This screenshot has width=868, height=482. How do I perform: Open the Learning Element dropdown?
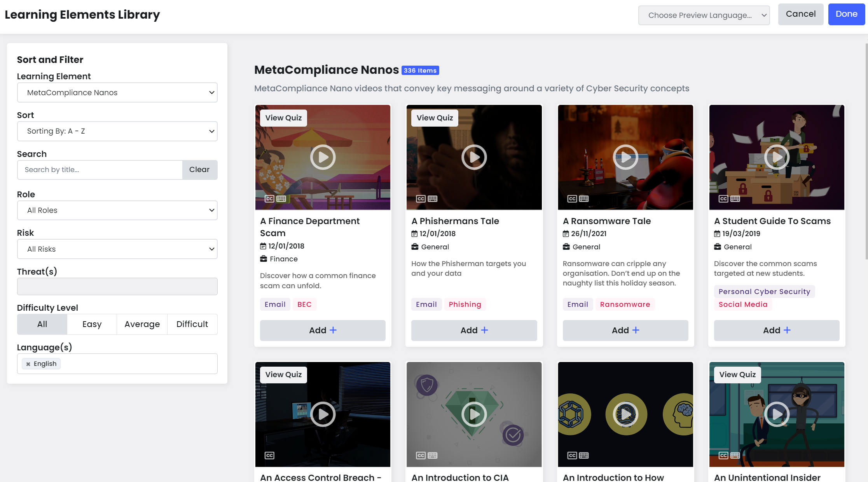coord(117,92)
